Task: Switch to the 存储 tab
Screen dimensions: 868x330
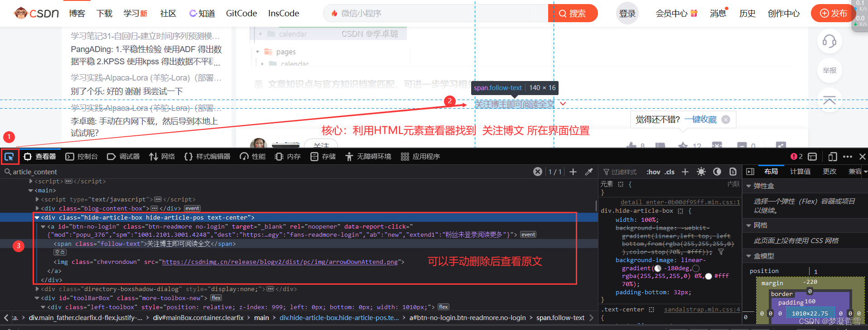Action: click(x=323, y=157)
